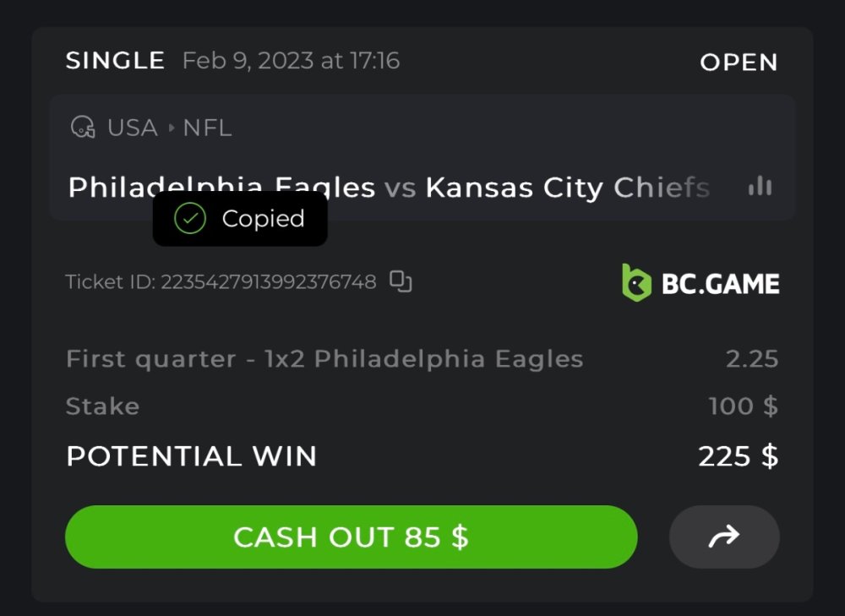Open the NFL league breadcrumb
845x616 pixels.
coord(207,128)
